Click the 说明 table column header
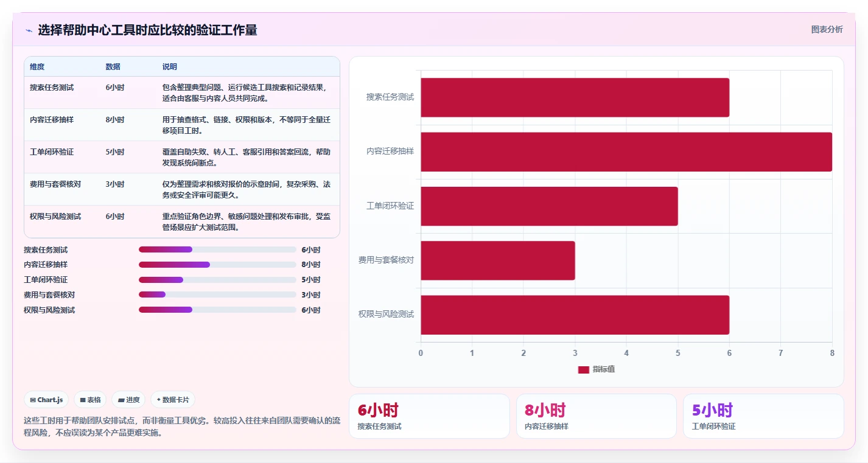The height and width of the screenshot is (463, 868). (170, 67)
